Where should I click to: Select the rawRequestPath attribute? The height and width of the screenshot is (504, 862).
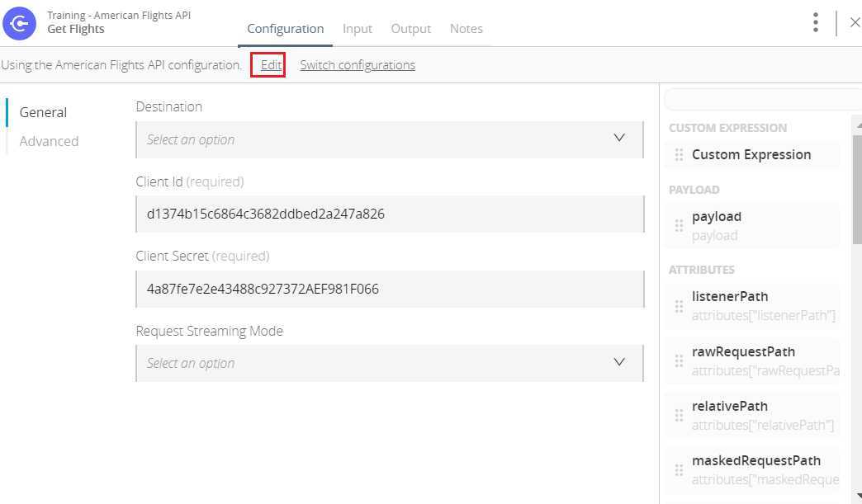(x=753, y=360)
